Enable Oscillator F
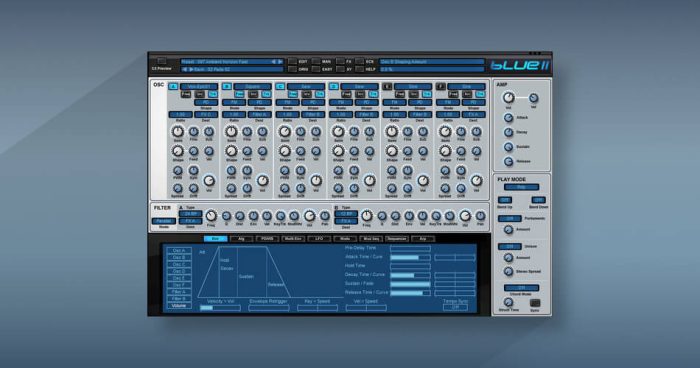 coord(441,87)
